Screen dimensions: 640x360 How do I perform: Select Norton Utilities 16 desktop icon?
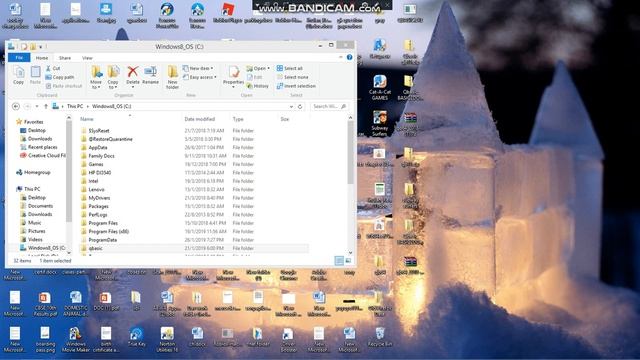[167, 340]
